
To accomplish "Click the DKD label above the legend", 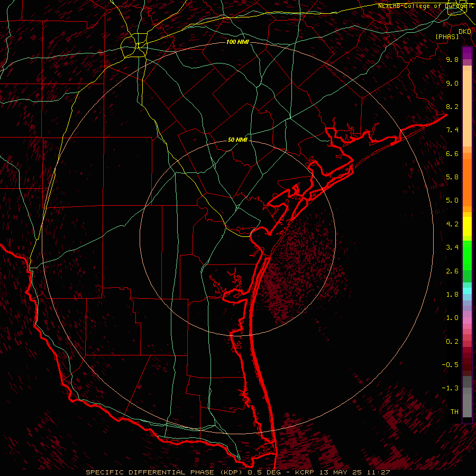I will tap(465, 31).
